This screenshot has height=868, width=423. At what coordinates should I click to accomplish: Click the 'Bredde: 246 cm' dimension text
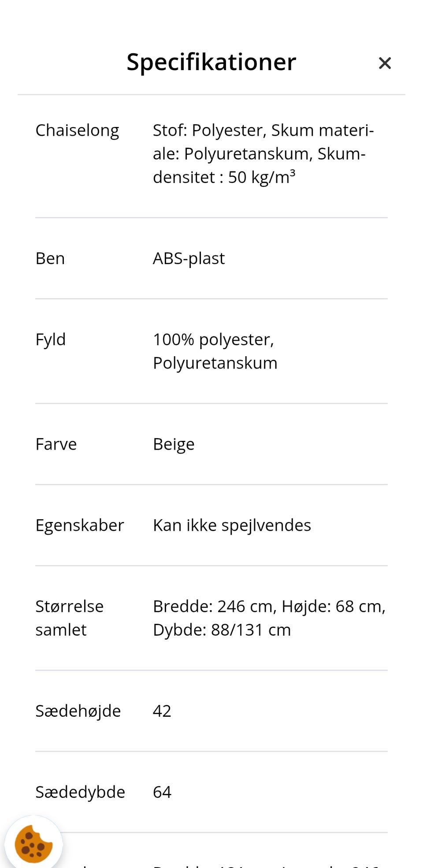214,607
